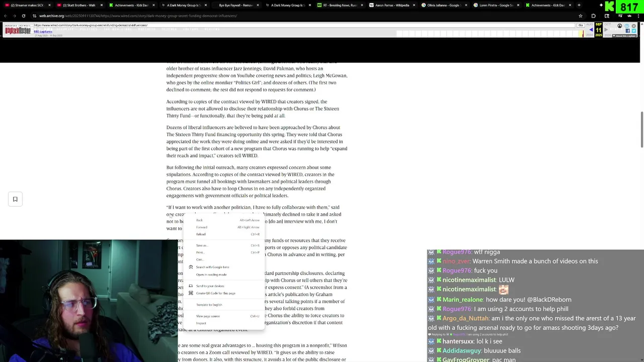Click the Wayback Machine logo
This screenshot has width=644, height=362.
click(x=18, y=31)
